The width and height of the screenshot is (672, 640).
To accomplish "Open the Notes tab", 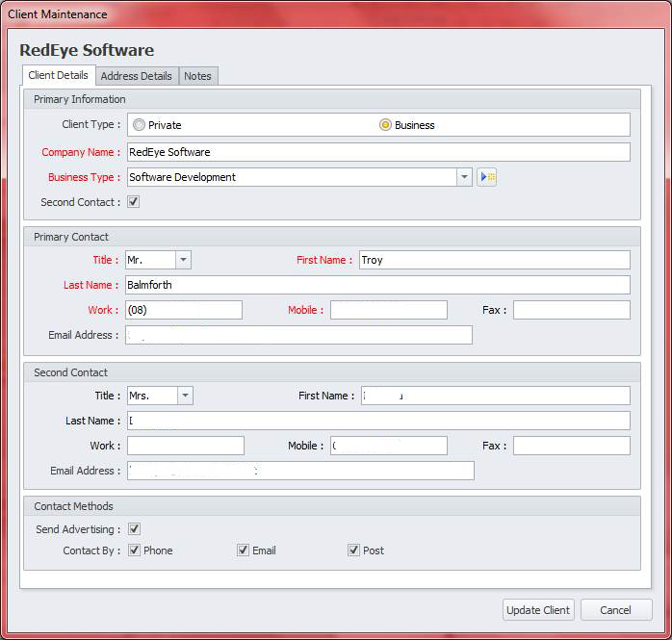I will [198, 76].
